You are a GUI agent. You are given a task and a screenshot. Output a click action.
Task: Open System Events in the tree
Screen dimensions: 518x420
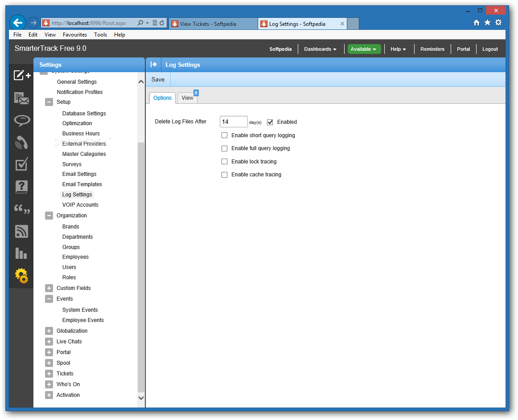coord(80,310)
